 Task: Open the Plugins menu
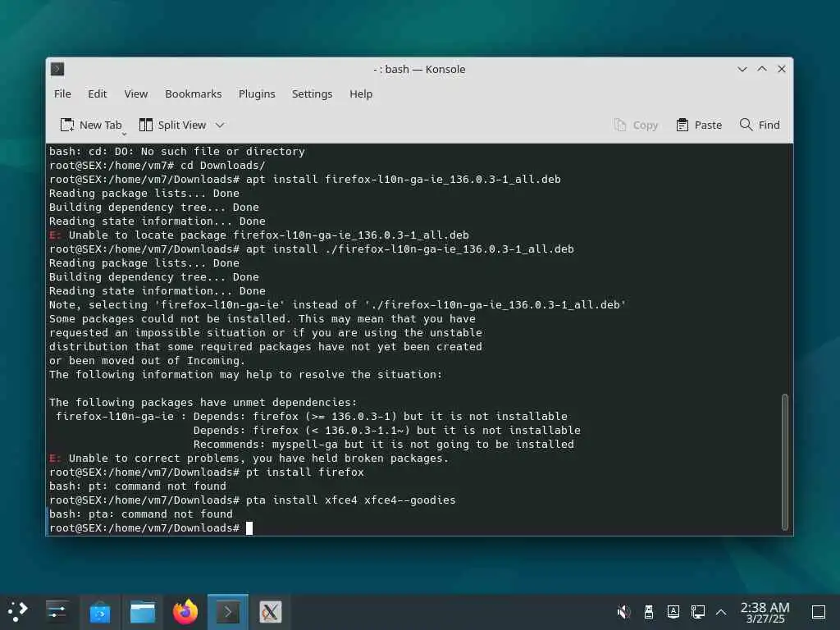pyautogui.click(x=257, y=94)
